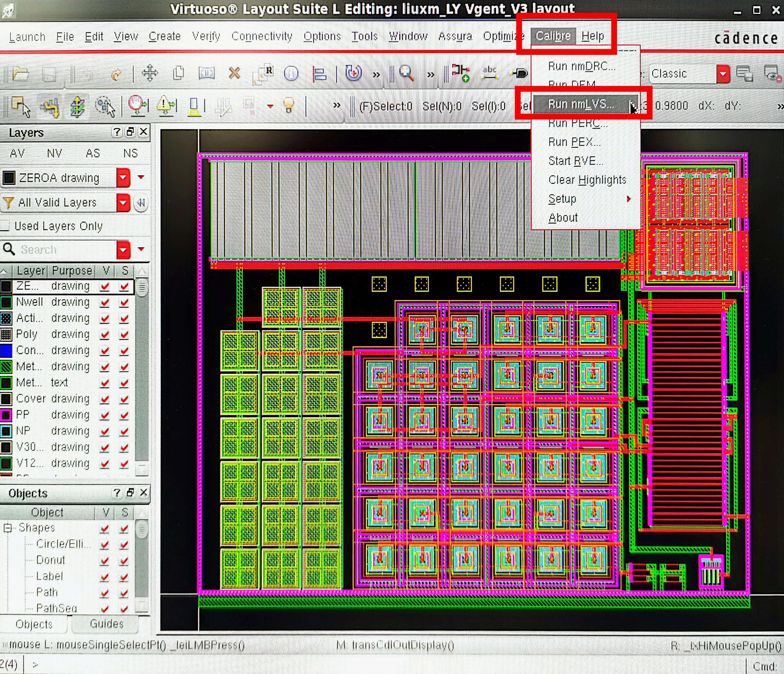Viewport: 784px width, 674px height.
Task: Select the Move tool with four arrows
Action: coord(150,73)
